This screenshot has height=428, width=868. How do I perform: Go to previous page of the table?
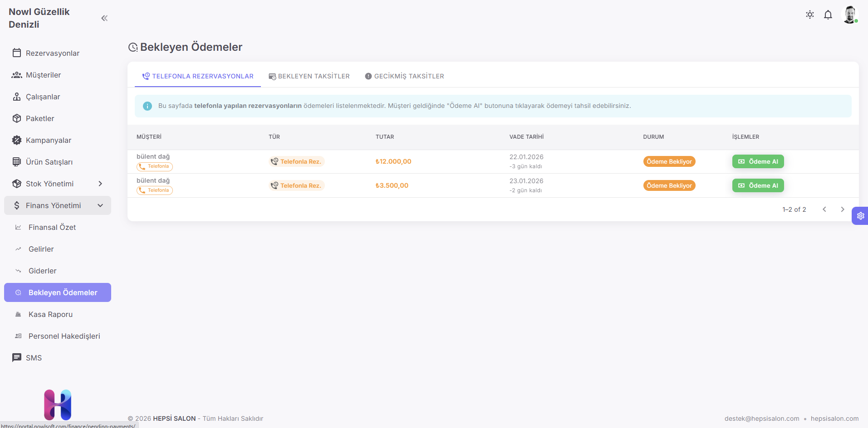824,209
